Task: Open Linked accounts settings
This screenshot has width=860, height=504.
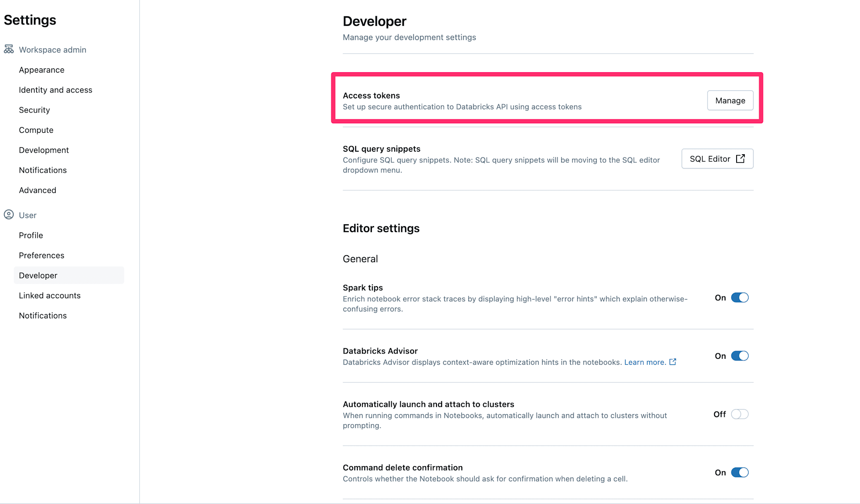Action: 50,295
